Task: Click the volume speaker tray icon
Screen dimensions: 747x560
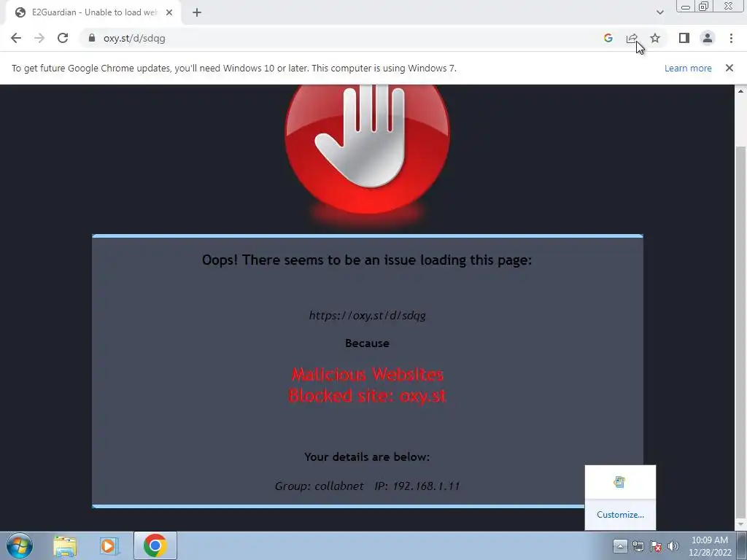Action: click(673, 546)
